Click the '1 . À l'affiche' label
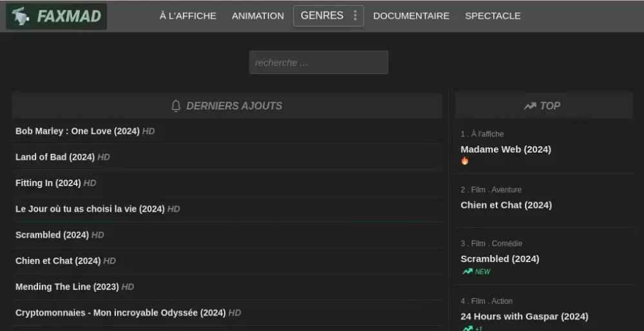The height and width of the screenshot is (331, 644). coord(482,134)
